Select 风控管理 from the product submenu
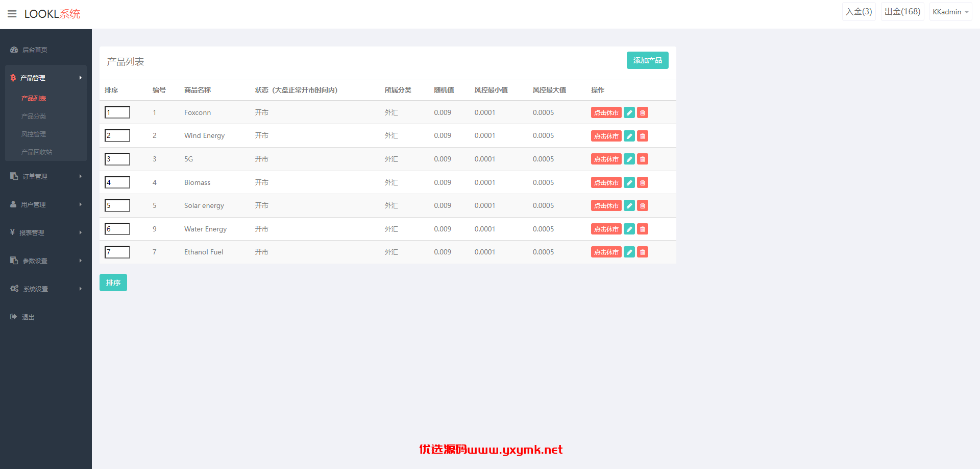Viewport: 980px width, 469px height. tap(34, 134)
